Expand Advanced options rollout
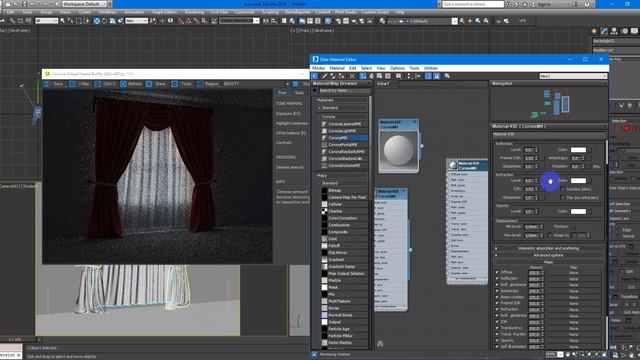640x360 pixels. click(548, 255)
